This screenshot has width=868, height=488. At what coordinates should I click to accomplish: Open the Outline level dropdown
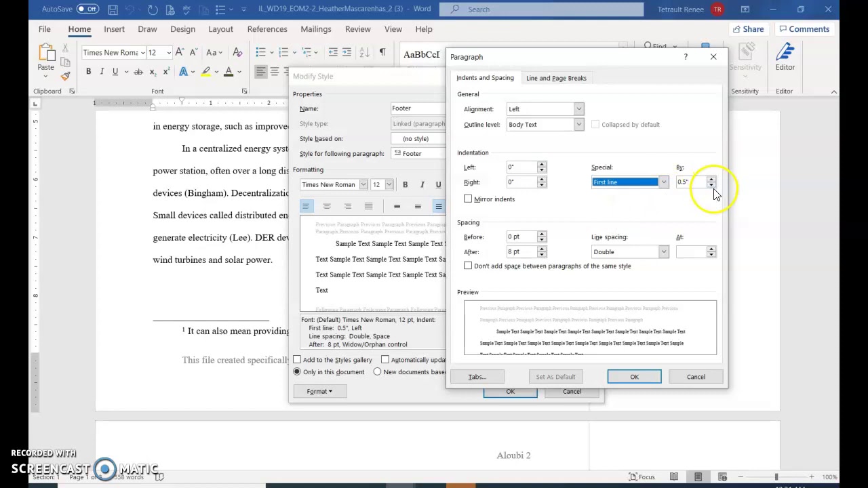tap(578, 125)
